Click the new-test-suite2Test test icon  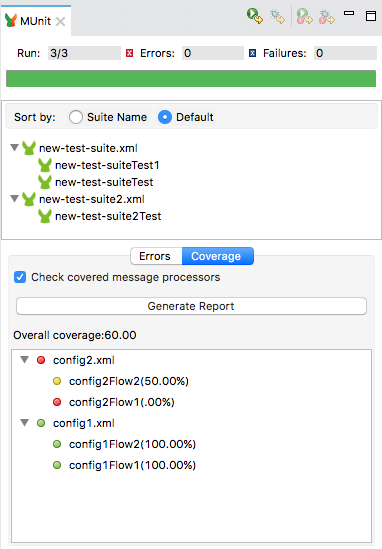(45, 216)
